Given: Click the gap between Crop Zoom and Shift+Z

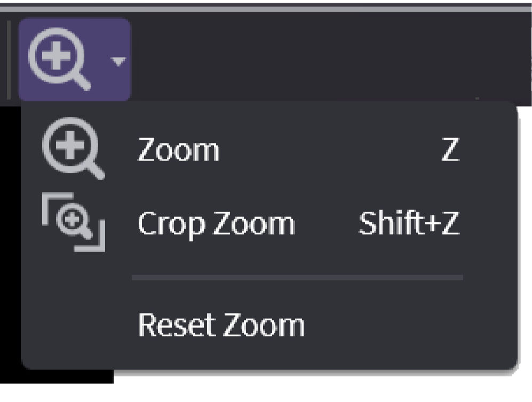Looking at the screenshot, I should (325, 223).
